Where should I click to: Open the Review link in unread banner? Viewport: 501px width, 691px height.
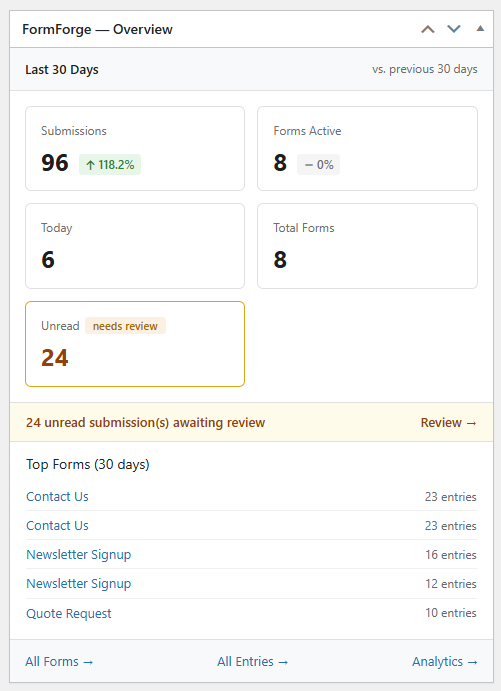(x=449, y=423)
